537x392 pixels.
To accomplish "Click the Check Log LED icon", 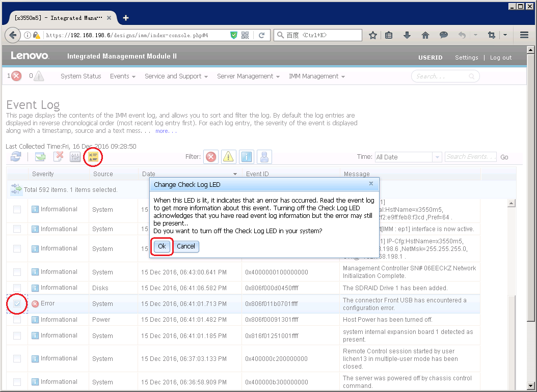I will click(93, 157).
